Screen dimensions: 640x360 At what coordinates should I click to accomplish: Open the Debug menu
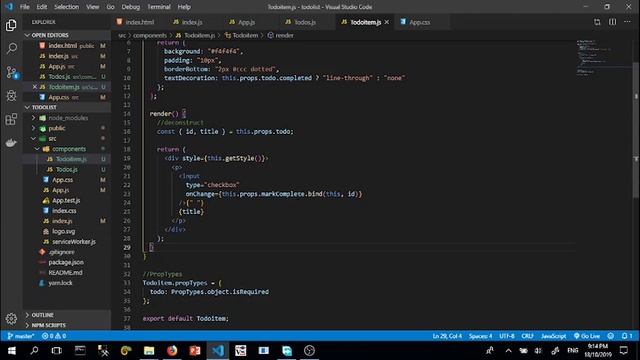(x=131, y=7)
